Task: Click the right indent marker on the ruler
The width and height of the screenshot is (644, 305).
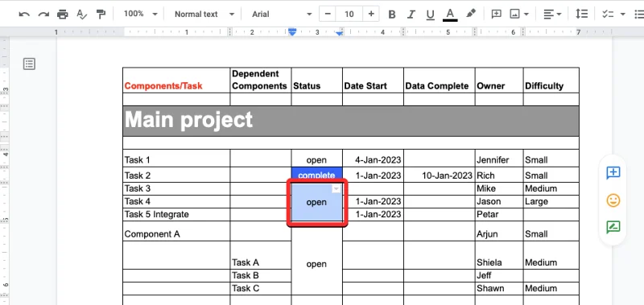Action: (x=339, y=33)
